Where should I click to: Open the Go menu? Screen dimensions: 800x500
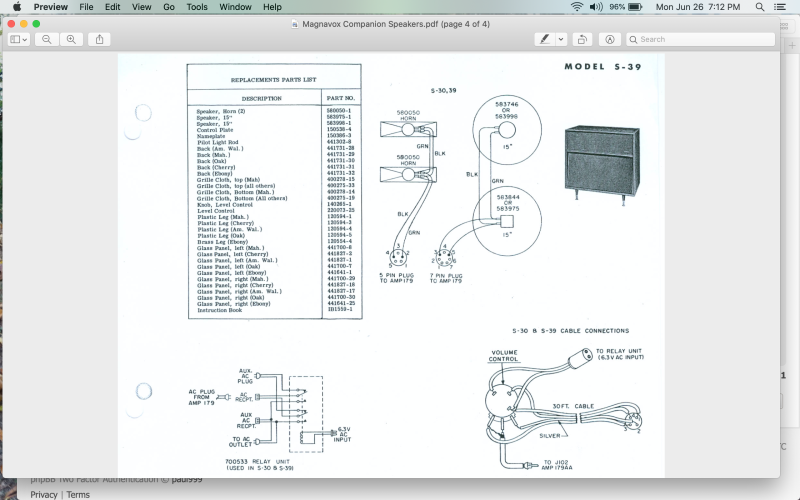169,7
